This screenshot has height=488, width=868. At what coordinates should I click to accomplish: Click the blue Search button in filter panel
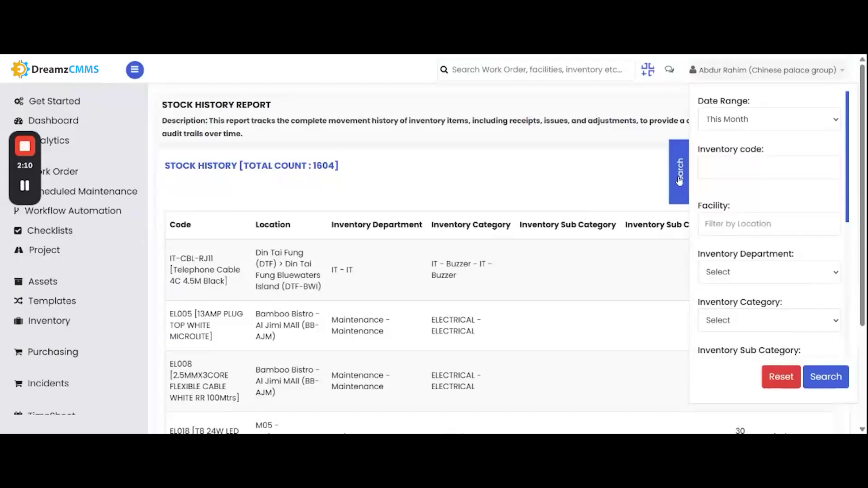(x=826, y=377)
